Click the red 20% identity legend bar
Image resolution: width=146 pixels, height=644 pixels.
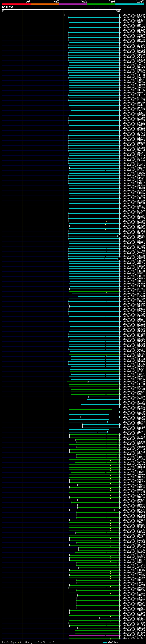tap(16, 4)
